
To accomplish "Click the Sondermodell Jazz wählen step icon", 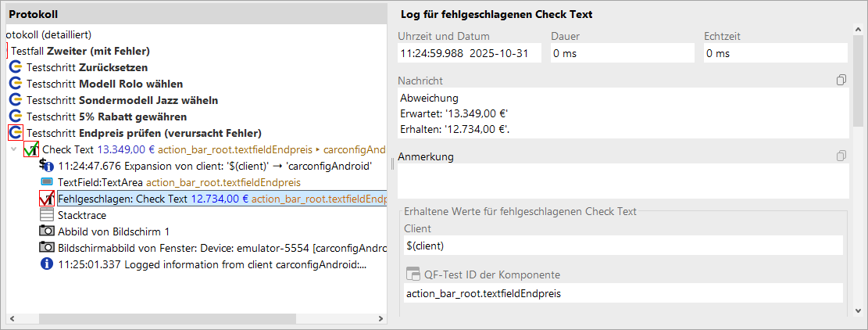I will [x=15, y=100].
